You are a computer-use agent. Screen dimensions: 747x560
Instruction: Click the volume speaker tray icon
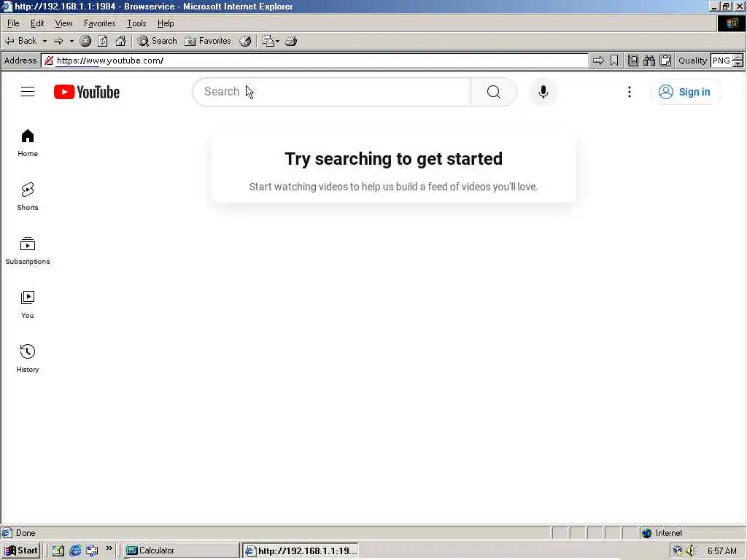(690, 551)
